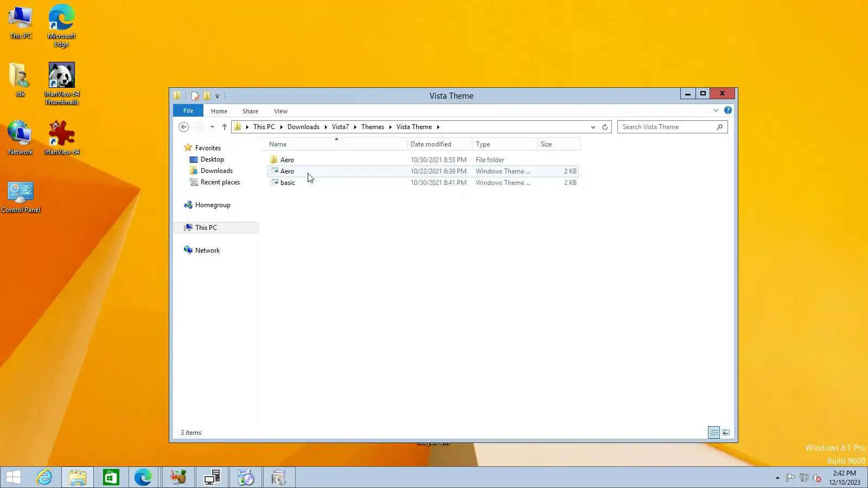Open the Start button on the taskbar
This screenshot has height=488, width=868.
[14, 478]
